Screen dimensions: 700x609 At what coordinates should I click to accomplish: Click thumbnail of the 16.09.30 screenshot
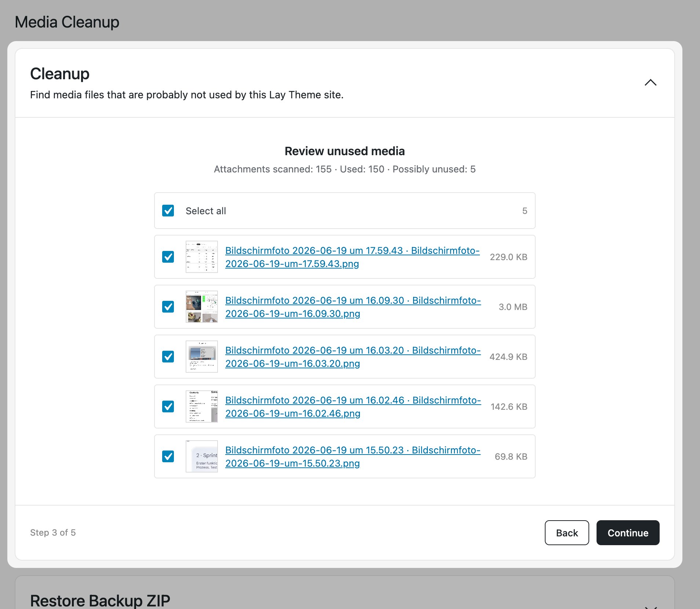tap(202, 307)
